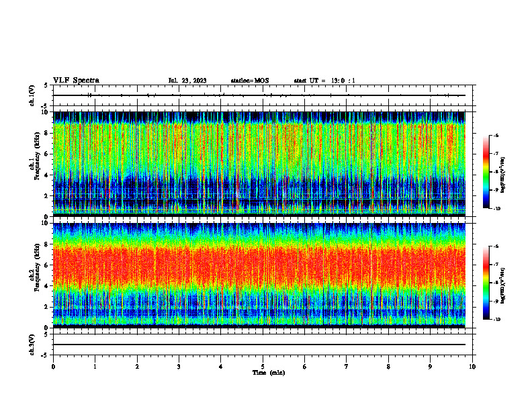Click the time axis tick label "0"
This screenshot has height=411, width=532.
click(53, 367)
